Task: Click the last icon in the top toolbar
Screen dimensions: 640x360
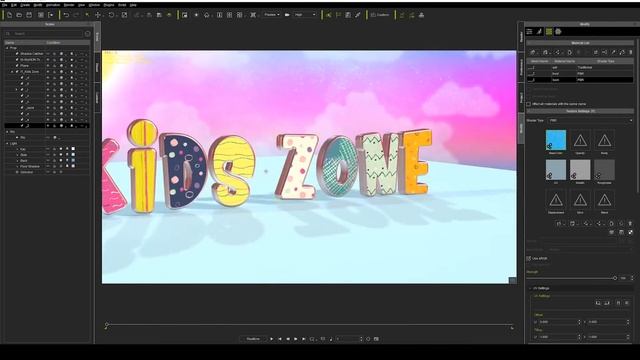Action: pos(421,15)
